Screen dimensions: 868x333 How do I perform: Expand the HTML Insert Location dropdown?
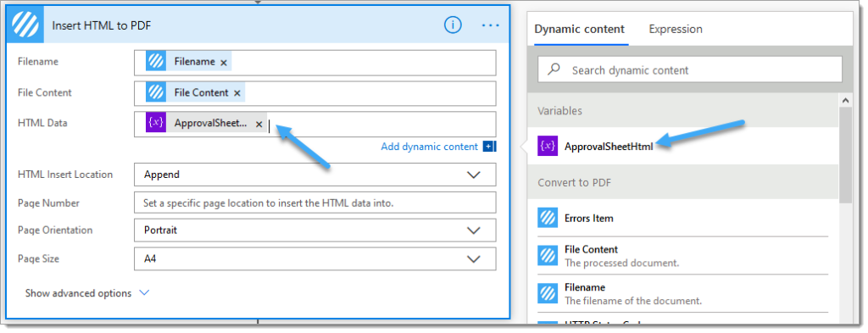[x=315, y=175]
